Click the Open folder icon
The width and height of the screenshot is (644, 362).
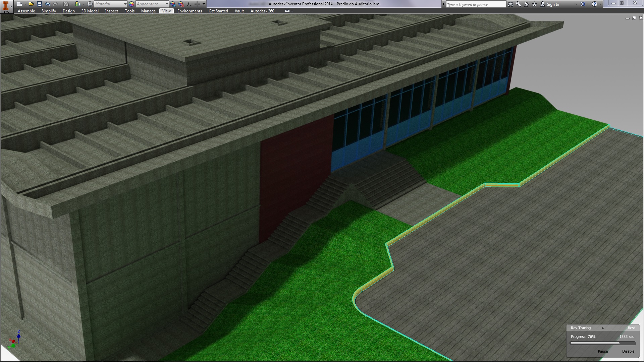coord(31,4)
